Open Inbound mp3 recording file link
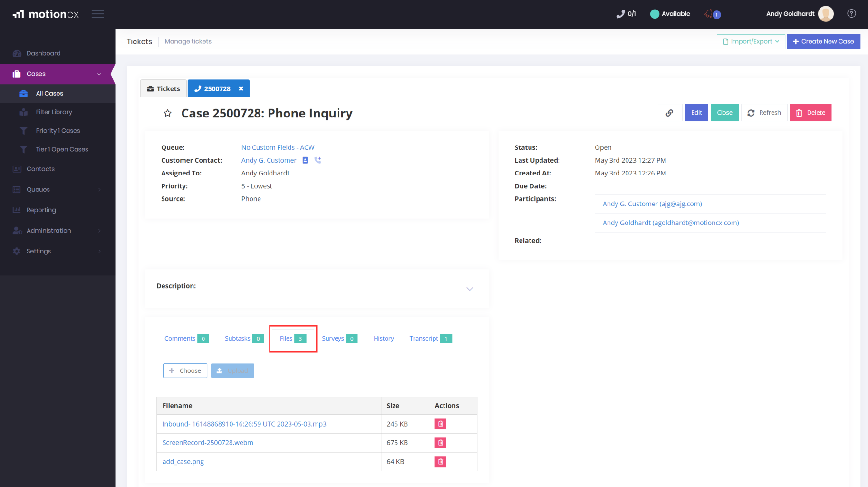Screen dimensions: 868x487 (244, 424)
